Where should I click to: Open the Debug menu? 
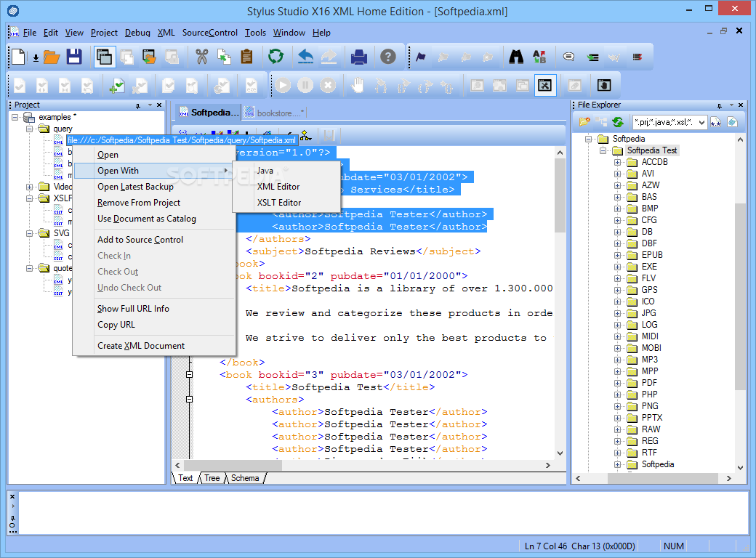pos(137,33)
